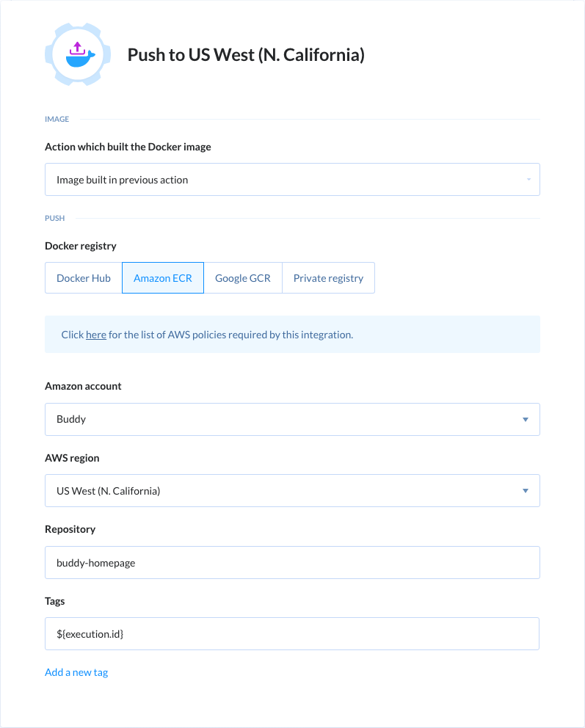The height and width of the screenshot is (728, 585).
Task: Choose the Private registry option
Action: [328, 277]
